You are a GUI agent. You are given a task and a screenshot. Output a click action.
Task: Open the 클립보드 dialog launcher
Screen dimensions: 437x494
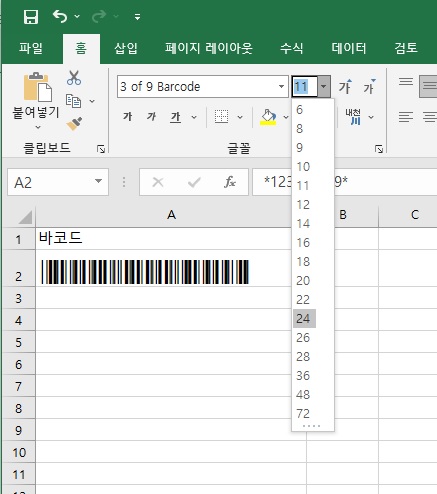pos(101,149)
